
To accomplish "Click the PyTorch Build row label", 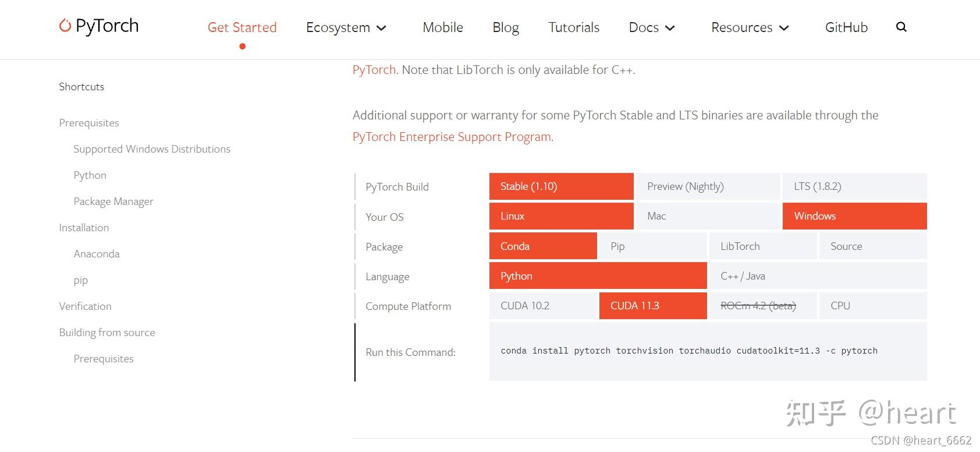I will 397,187.
